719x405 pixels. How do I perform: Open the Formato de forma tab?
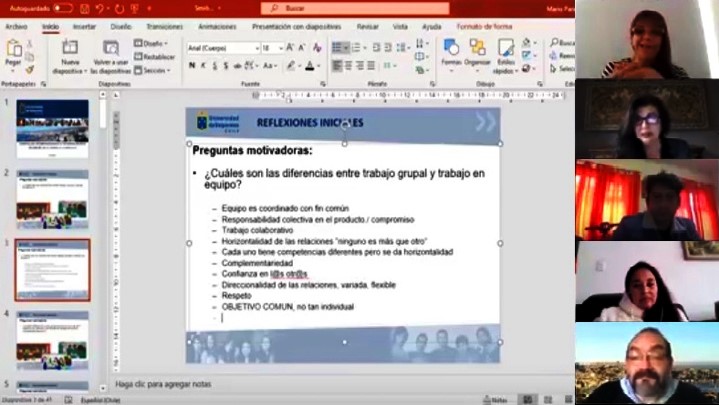[x=484, y=27]
